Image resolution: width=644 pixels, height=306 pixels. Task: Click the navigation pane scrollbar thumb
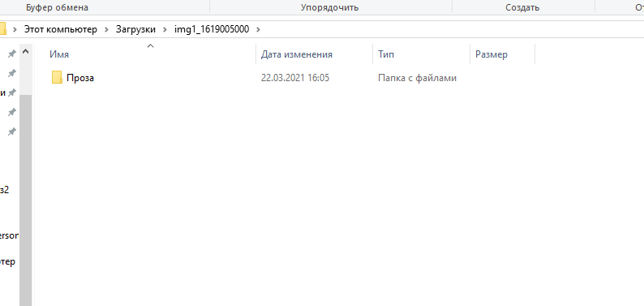point(25,200)
